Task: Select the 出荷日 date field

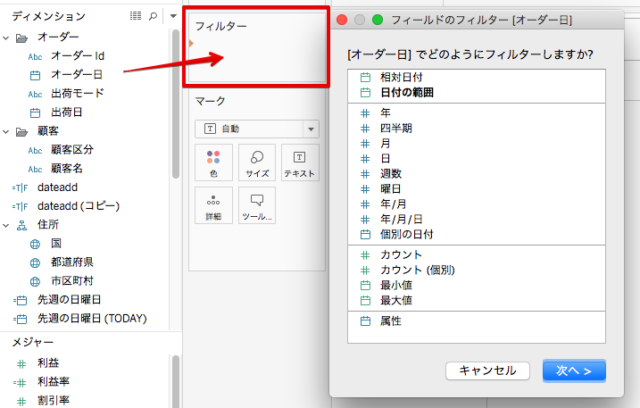Action: pyautogui.click(x=67, y=112)
